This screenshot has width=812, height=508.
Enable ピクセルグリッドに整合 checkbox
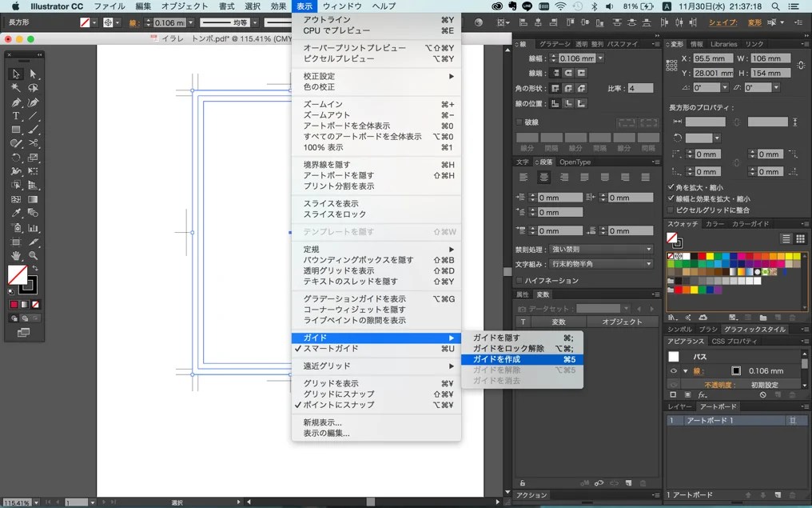tap(671, 210)
